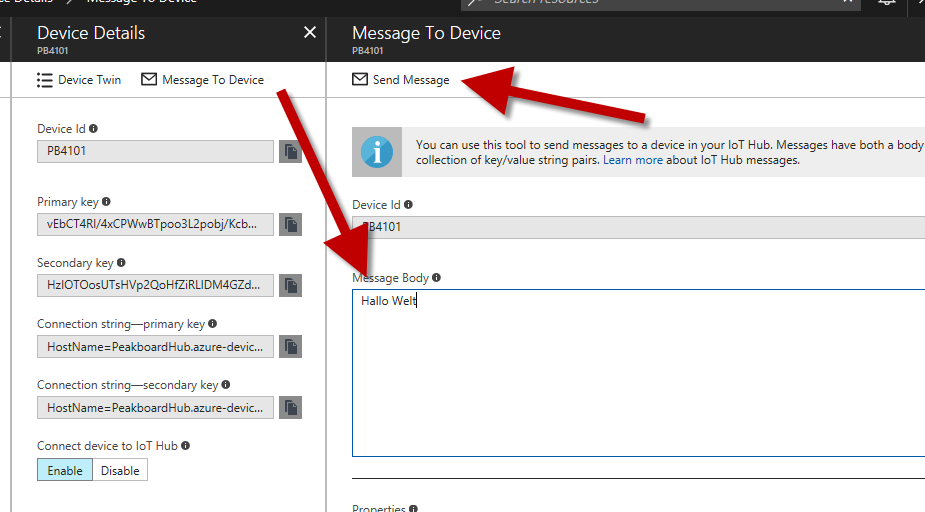Select Device Id field in Message To Device
Screen dimensions: 925x512
pyautogui.click(x=638, y=227)
